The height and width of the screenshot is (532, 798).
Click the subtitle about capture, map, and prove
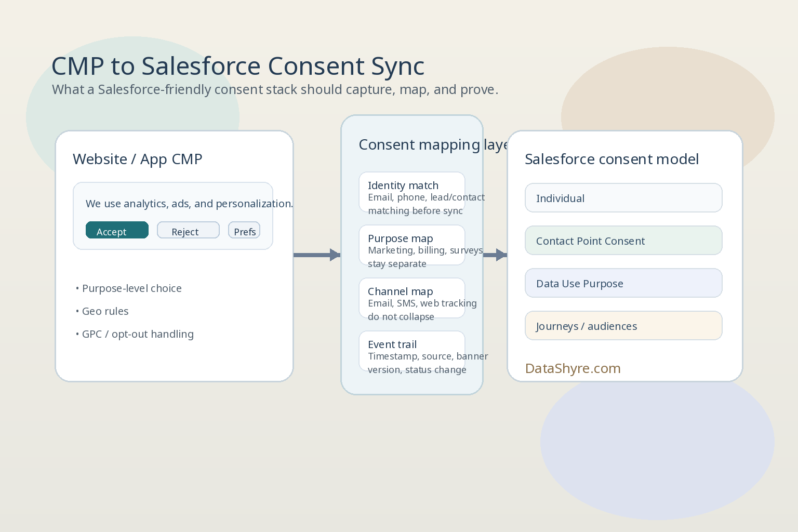[x=275, y=89]
